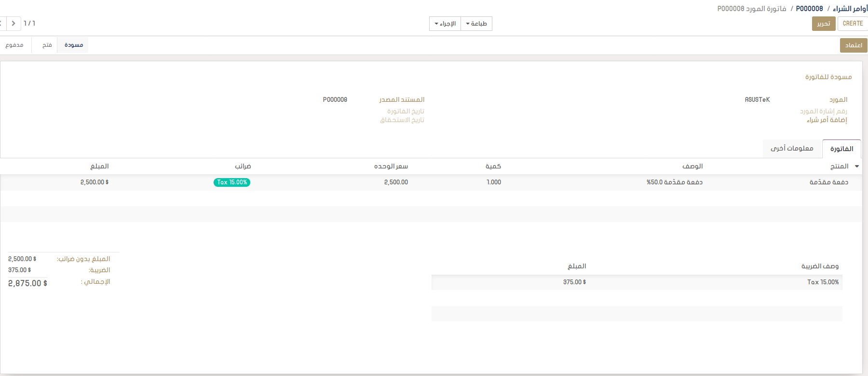Select the فتح status stage
Image resolution: width=868 pixels, height=376 pixels.
click(47, 45)
